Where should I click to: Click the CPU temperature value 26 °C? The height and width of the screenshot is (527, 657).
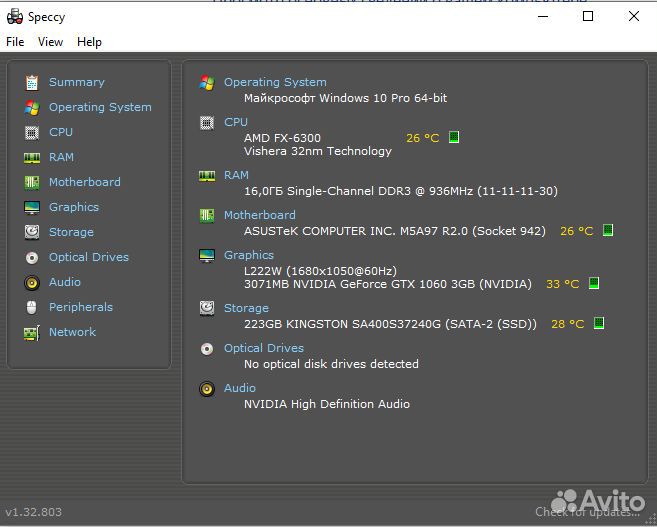(423, 138)
